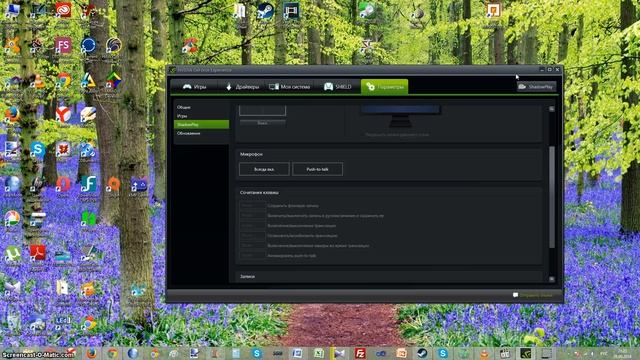640x360 pixels.
Task: Click the Steam icon in the taskbar
Action: (422, 353)
